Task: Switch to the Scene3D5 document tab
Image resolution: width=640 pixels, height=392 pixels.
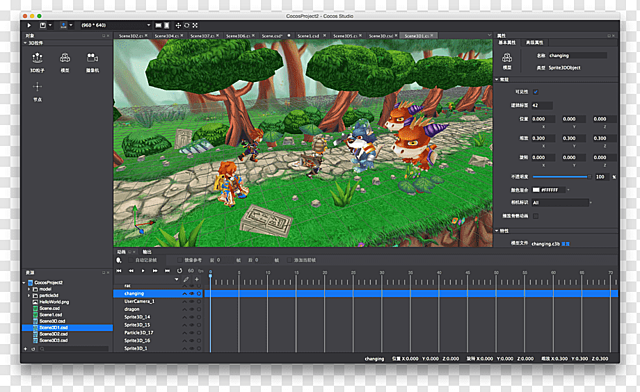Action: tap(345, 36)
